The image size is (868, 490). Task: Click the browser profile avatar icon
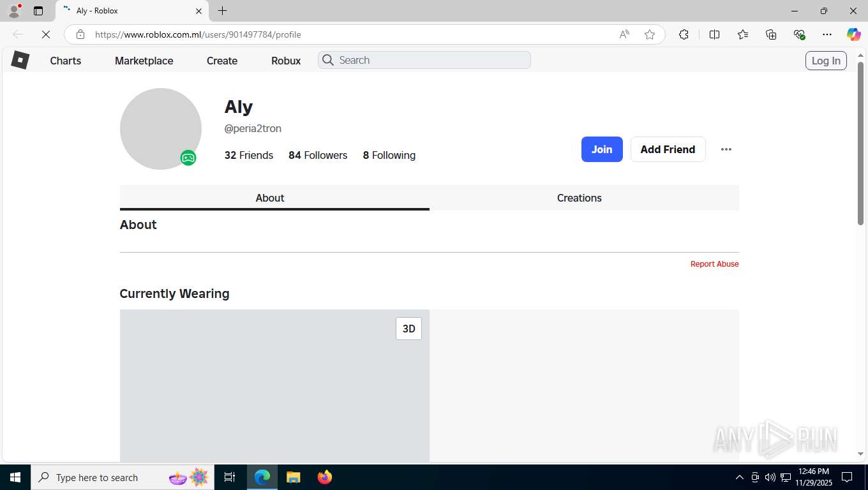14,11
